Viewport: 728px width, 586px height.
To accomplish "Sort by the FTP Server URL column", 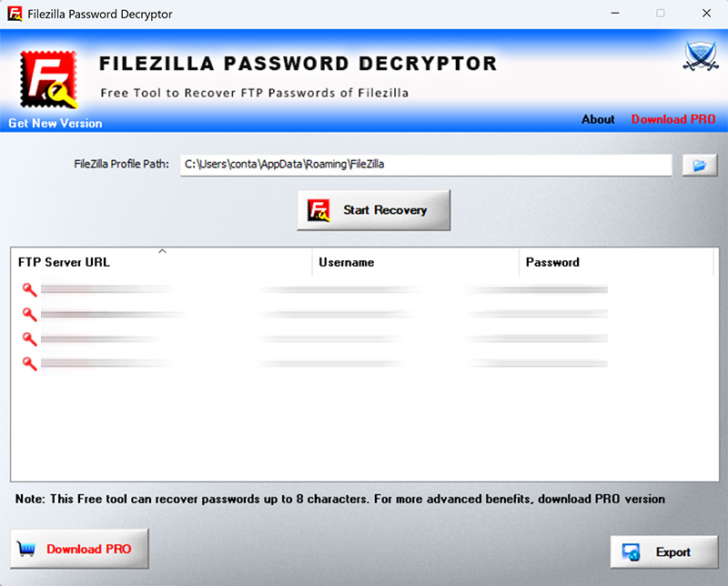I will 64,262.
